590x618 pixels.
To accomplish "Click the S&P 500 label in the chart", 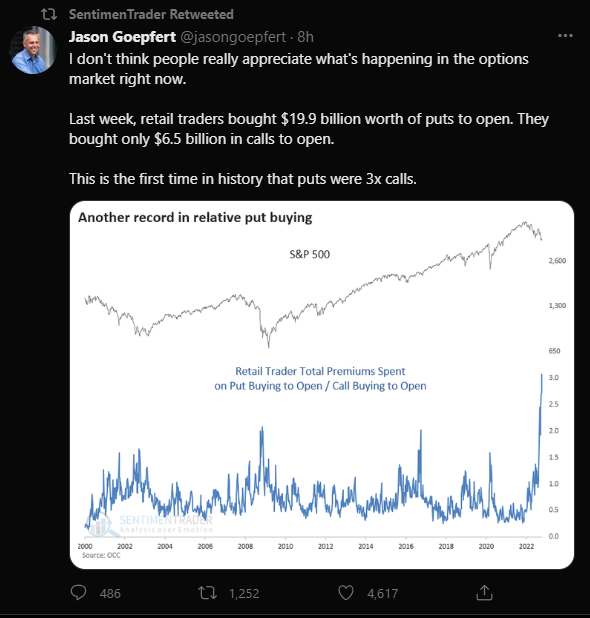I will [x=310, y=254].
